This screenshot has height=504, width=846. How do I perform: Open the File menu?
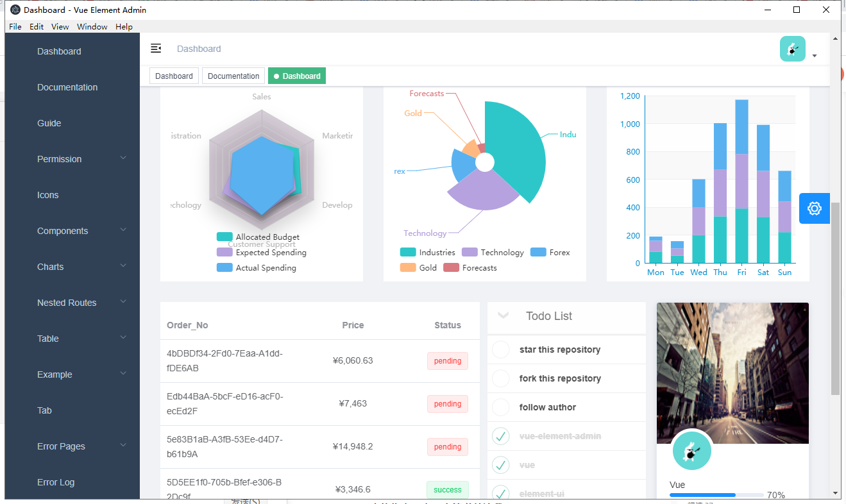coord(15,27)
